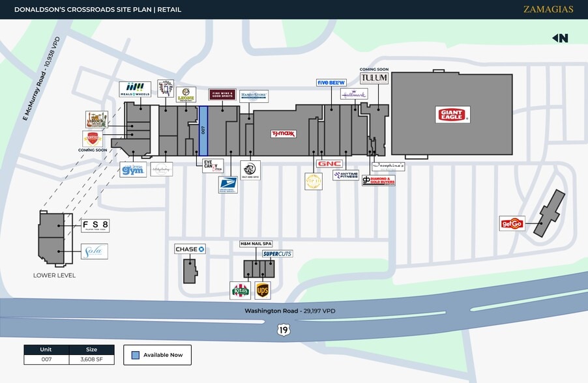Click the Hallmark logo
This screenshot has height=383, width=588.
354,94
